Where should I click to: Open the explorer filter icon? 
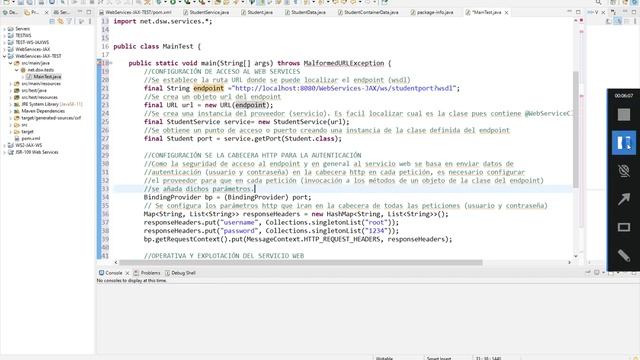pyautogui.click(x=69, y=21)
